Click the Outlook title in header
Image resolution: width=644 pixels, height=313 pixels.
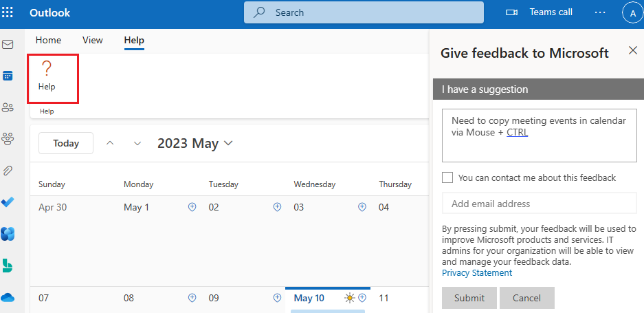49,13
